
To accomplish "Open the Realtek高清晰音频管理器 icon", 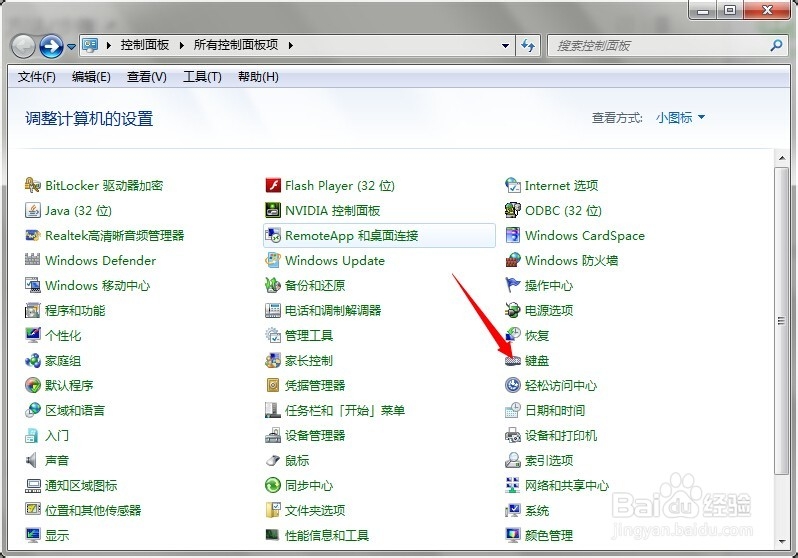I will pyautogui.click(x=33, y=235).
